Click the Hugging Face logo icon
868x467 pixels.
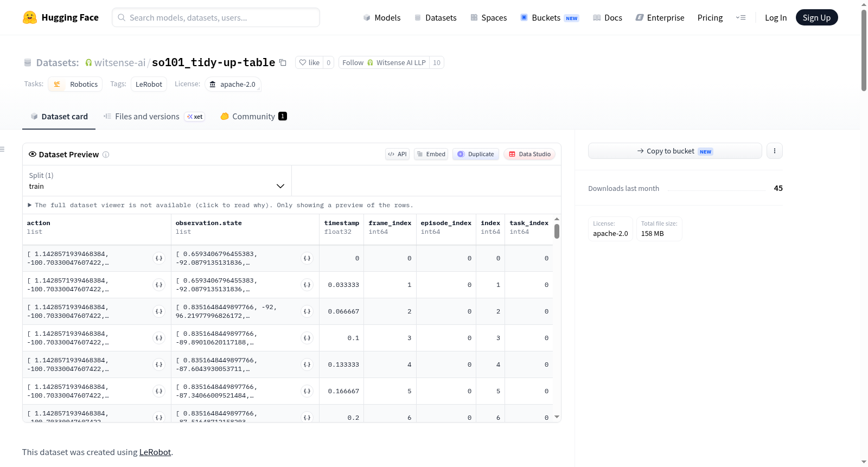point(30,17)
